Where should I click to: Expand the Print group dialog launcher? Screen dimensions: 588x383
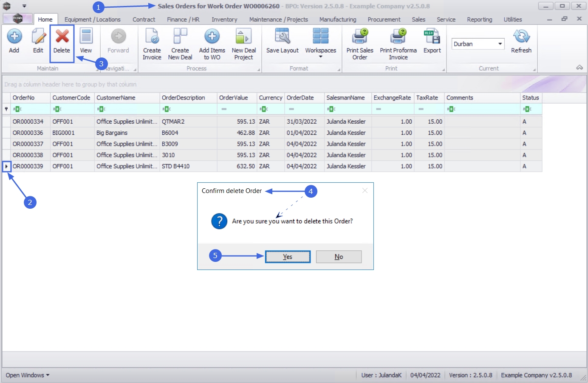pyautogui.click(x=444, y=70)
